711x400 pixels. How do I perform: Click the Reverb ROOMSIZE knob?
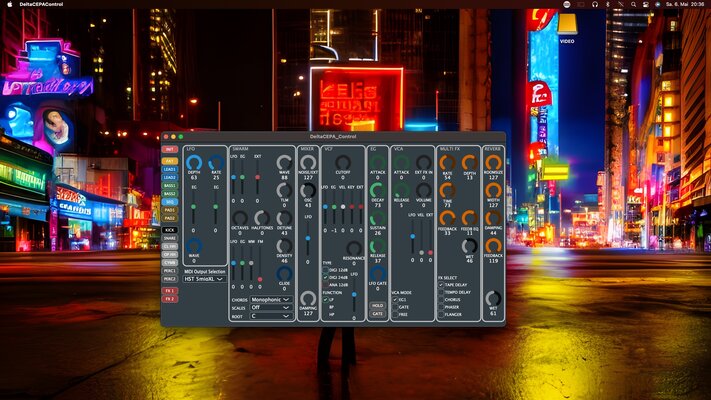(x=493, y=162)
